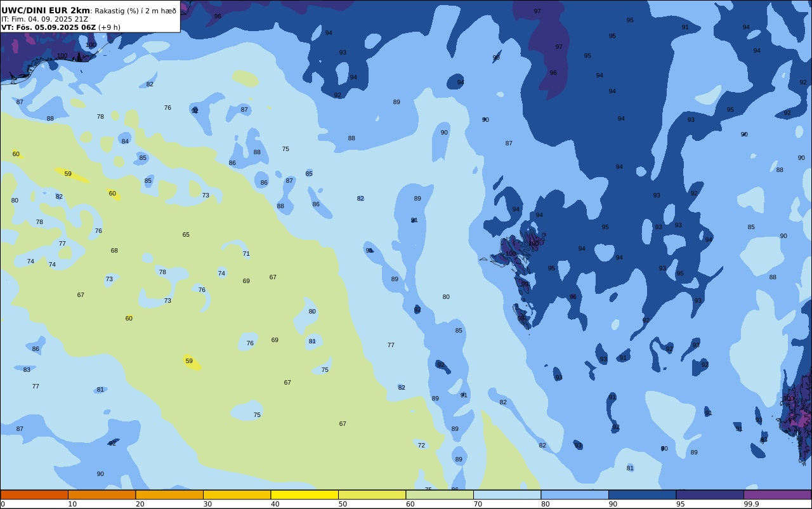Click the humidity value '84' on the map
Image resolution: width=812 pixels, height=509 pixels.
125,142
